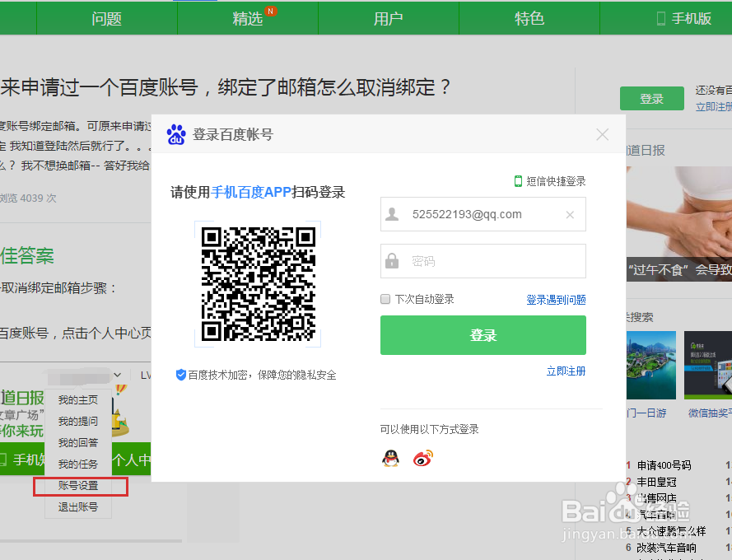This screenshot has width=732, height=560.
Task: Click the phone icon next to 手机版
Action: (x=660, y=19)
